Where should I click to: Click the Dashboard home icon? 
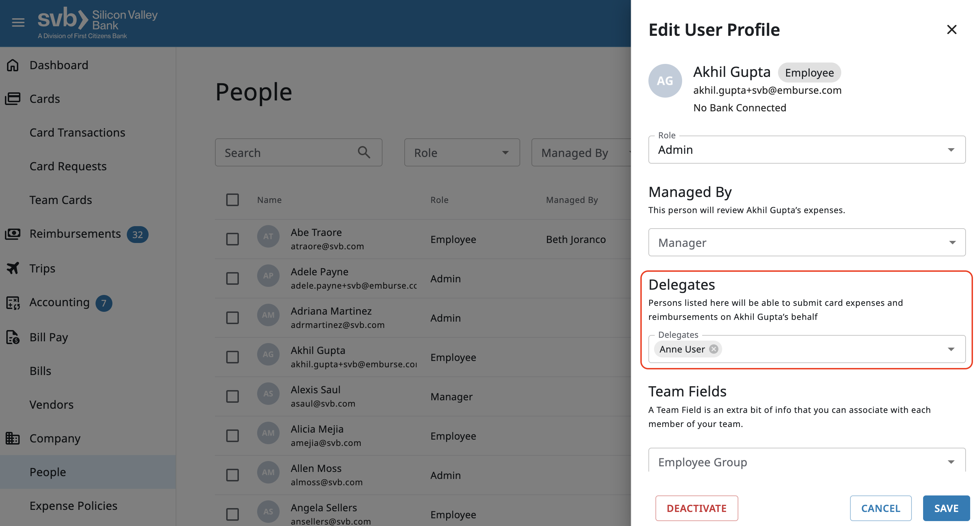[13, 65]
